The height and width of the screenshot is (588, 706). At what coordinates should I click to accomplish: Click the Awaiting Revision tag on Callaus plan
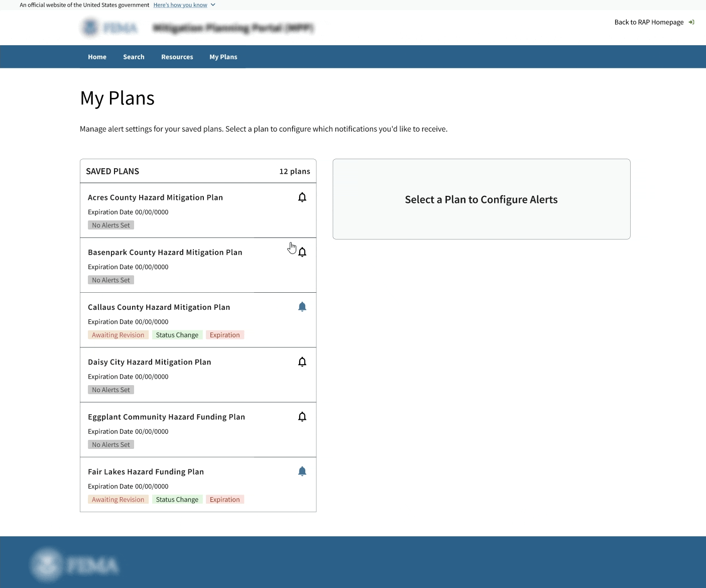pos(118,335)
